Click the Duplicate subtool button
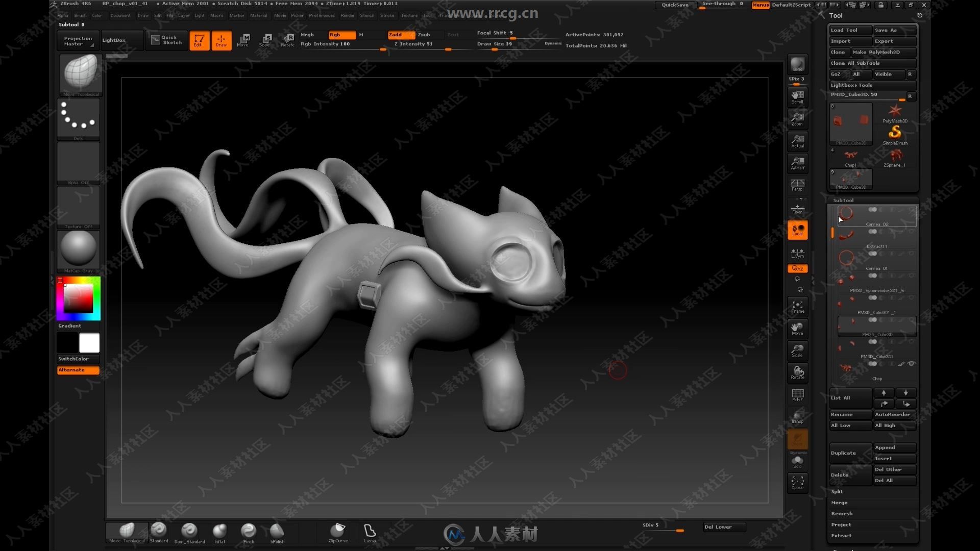 pos(850,453)
